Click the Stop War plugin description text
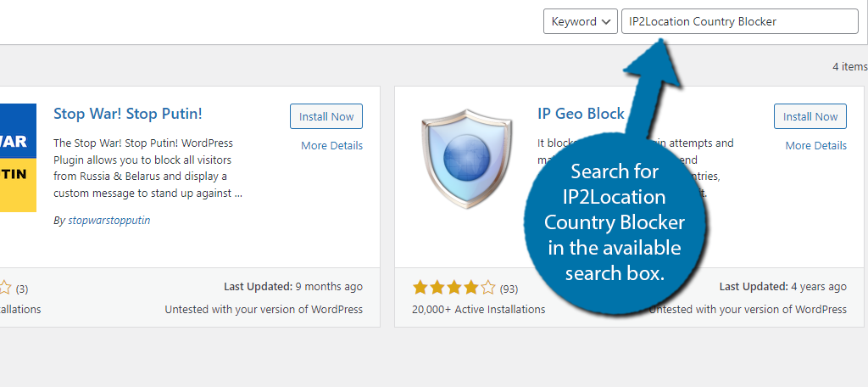Viewport: 868px width, 387px height. [148, 168]
